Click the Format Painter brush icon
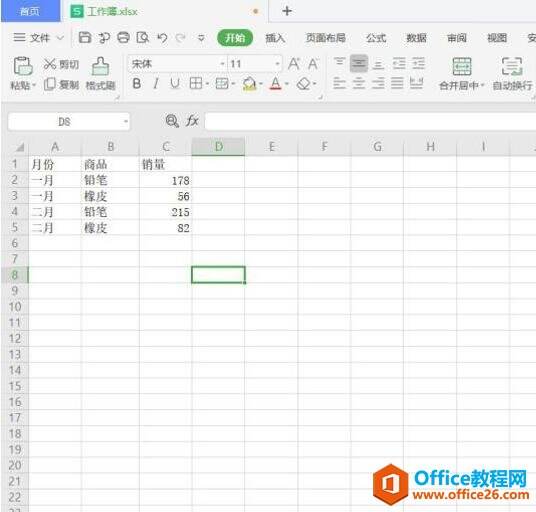 tap(100, 66)
